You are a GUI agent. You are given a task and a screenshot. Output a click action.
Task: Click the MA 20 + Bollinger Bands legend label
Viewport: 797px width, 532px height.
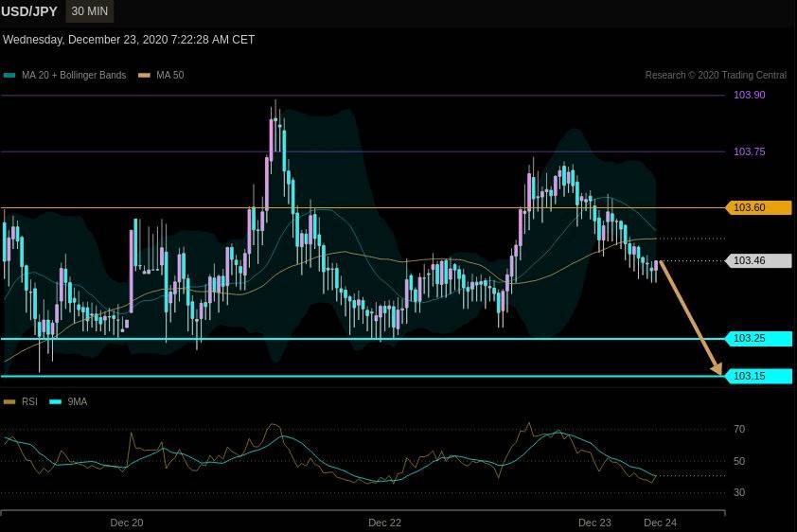[x=74, y=75]
